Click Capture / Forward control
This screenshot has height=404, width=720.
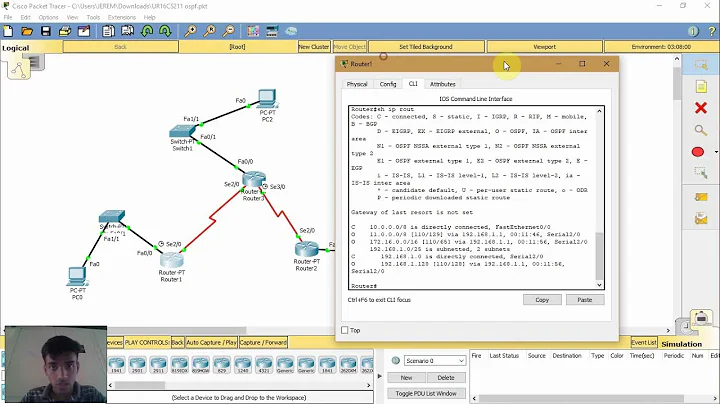[263, 342]
